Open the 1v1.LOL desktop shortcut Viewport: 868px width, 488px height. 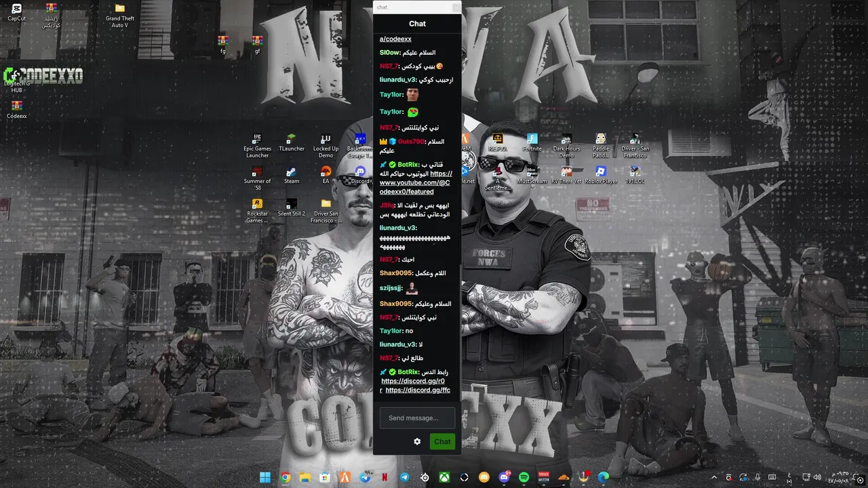tap(635, 176)
